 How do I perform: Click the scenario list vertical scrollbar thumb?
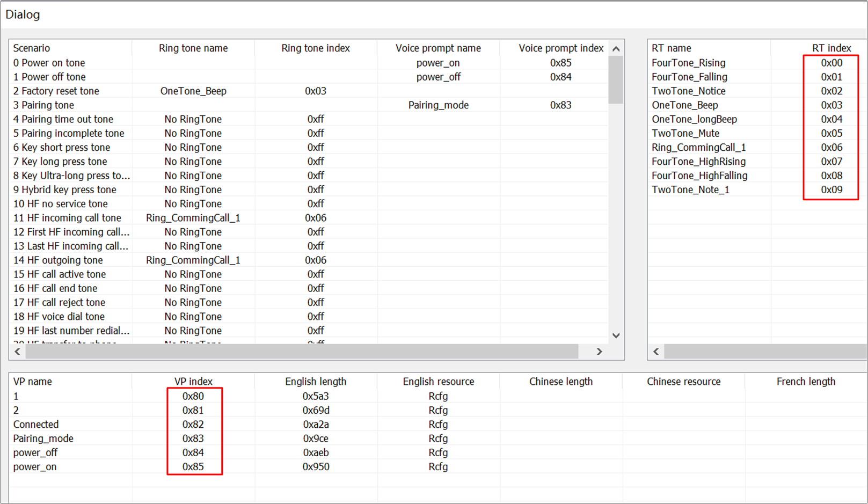(616, 79)
